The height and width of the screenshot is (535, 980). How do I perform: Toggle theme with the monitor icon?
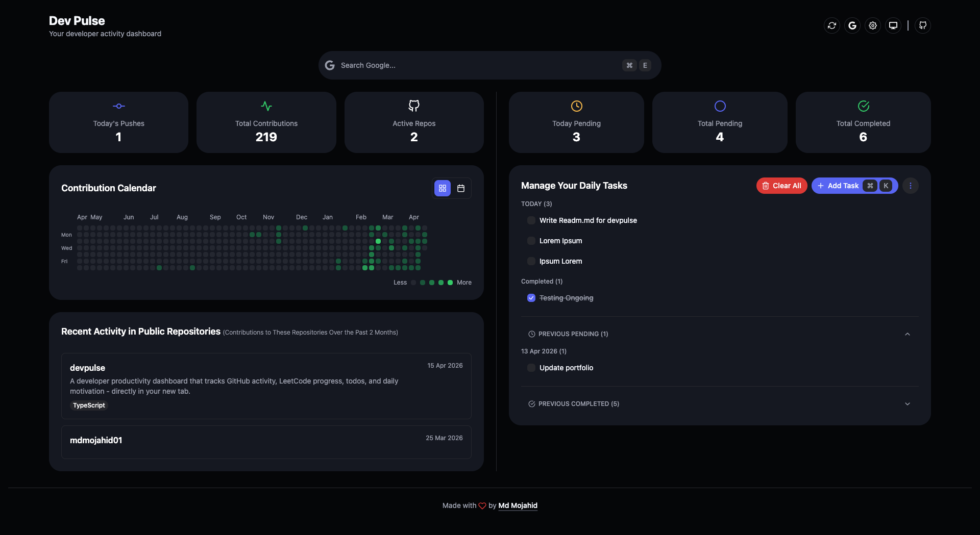point(892,25)
